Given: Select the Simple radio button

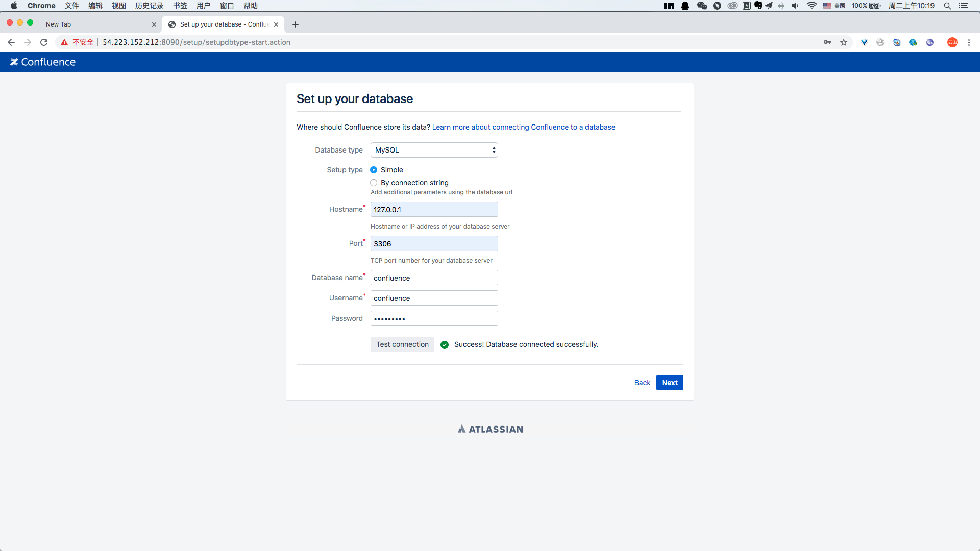Looking at the screenshot, I should (374, 169).
